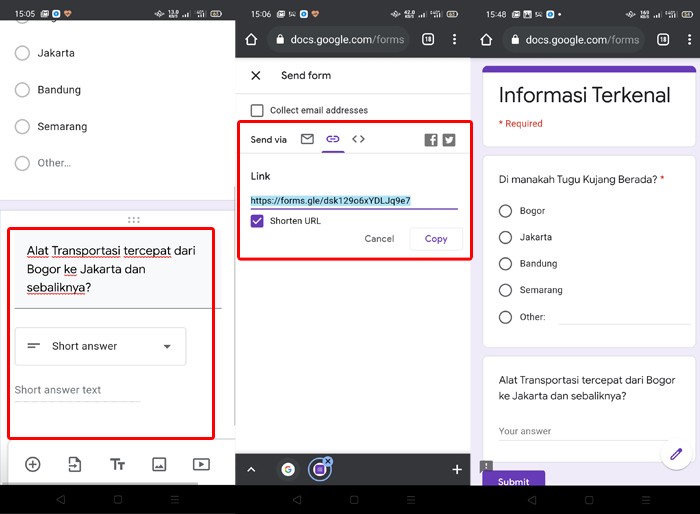The height and width of the screenshot is (514, 700).
Task: Add a new question with the plus circle icon
Action: (x=33, y=464)
